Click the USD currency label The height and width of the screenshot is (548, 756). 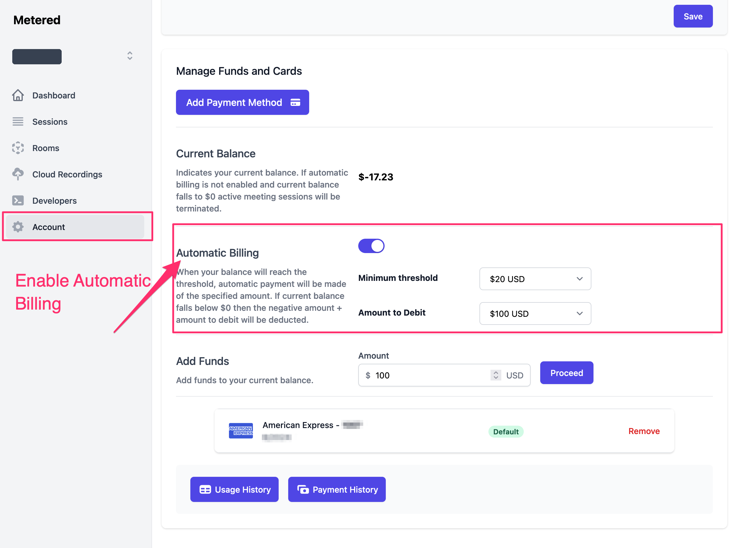(515, 375)
